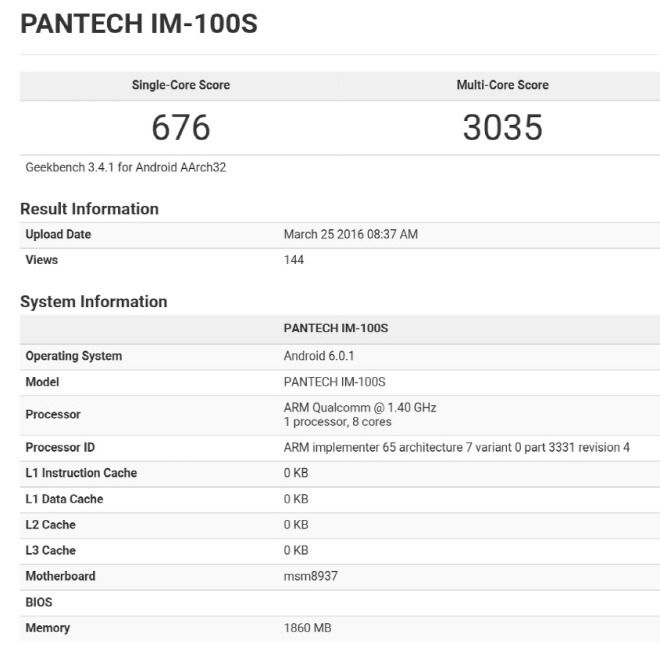The height and width of the screenshot is (649, 660).
Task: Select the 1 processor, 8 cores text
Action: (338, 422)
